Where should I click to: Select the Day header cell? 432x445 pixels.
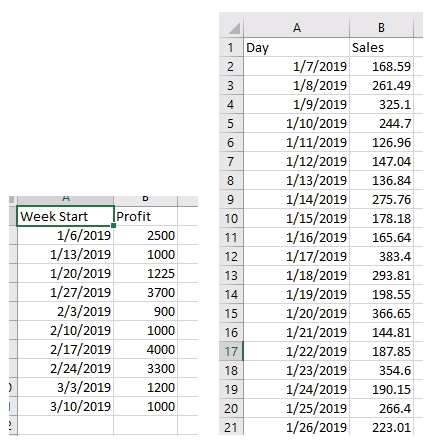[297, 47]
